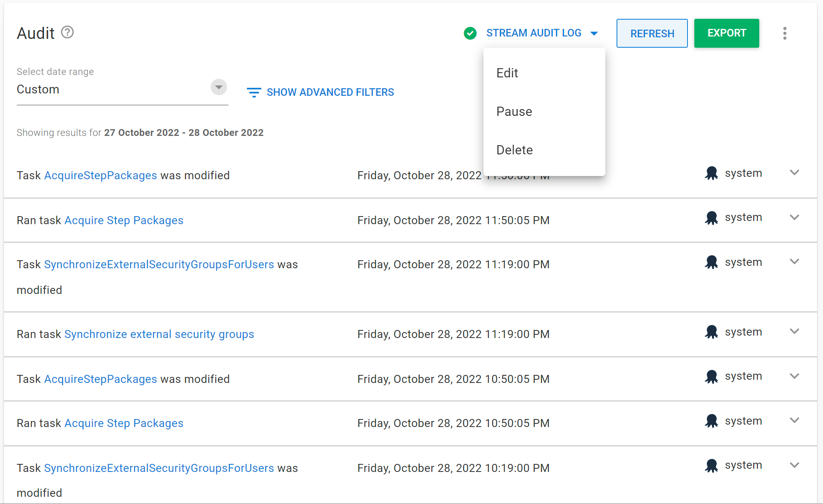Expand the first AcquireStepPackages modified entry

tap(794, 172)
